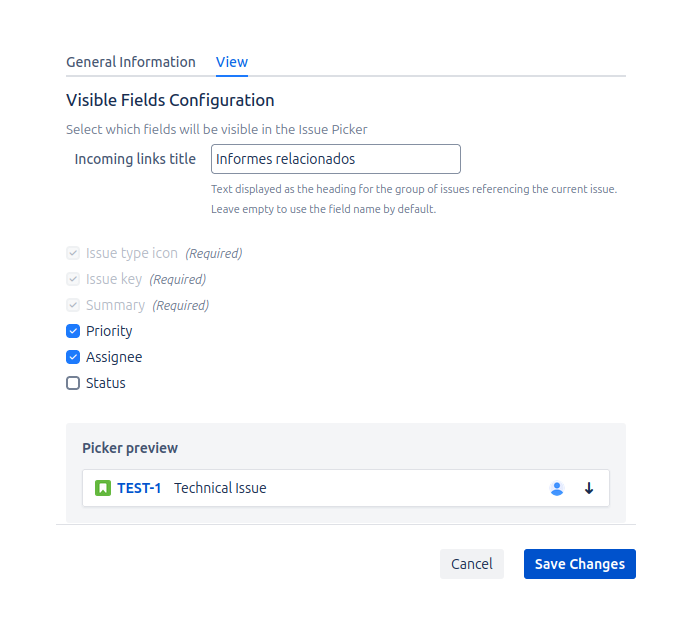The height and width of the screenshot is (629, 694).
Task: Click the Visible Fields Configuration heading
Action: [x=170, y=100]
